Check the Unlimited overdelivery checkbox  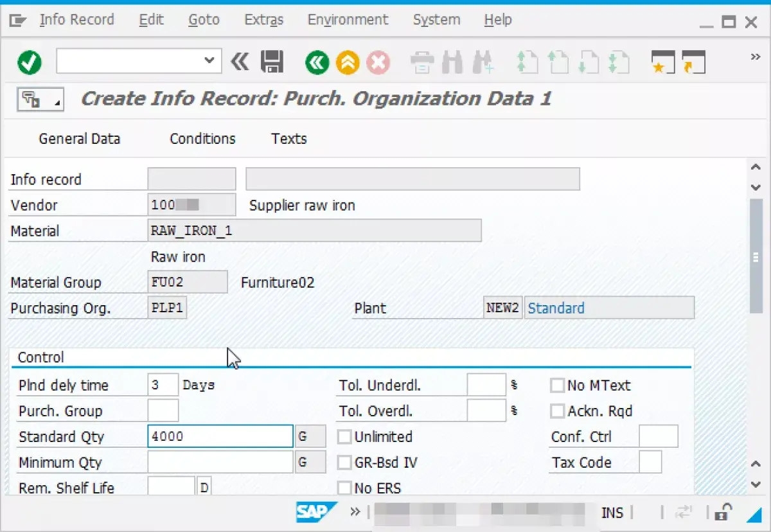[x=345, y=437]
